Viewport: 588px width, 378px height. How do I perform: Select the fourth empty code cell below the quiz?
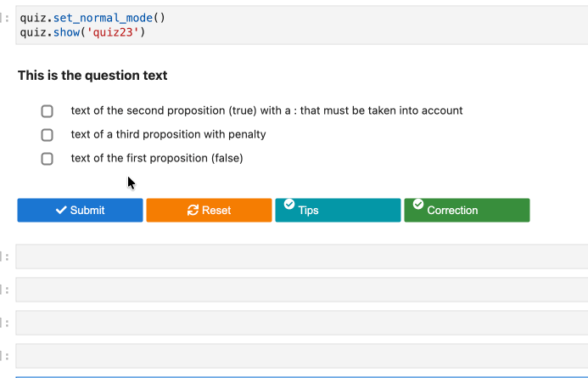click(301, 355)
